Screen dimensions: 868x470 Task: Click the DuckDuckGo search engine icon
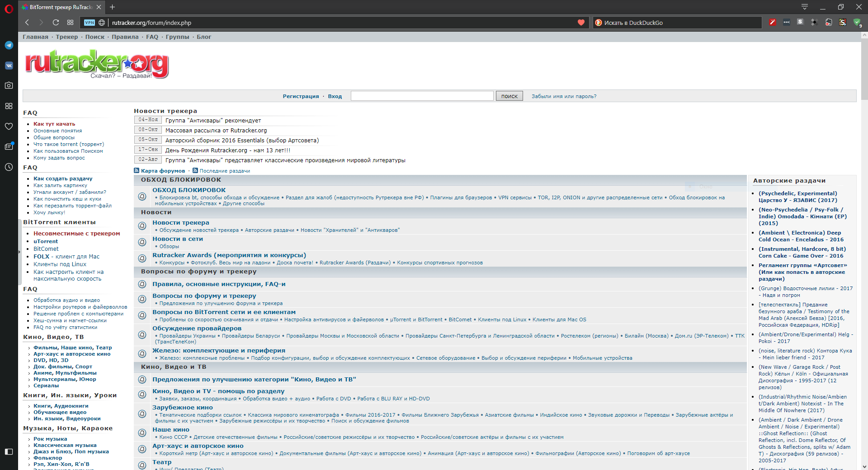(599, 23)
